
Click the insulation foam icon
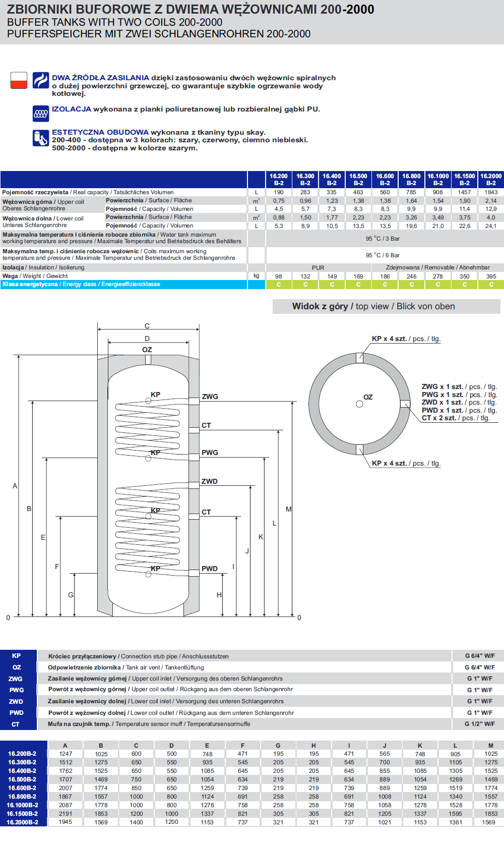[41, 114]
